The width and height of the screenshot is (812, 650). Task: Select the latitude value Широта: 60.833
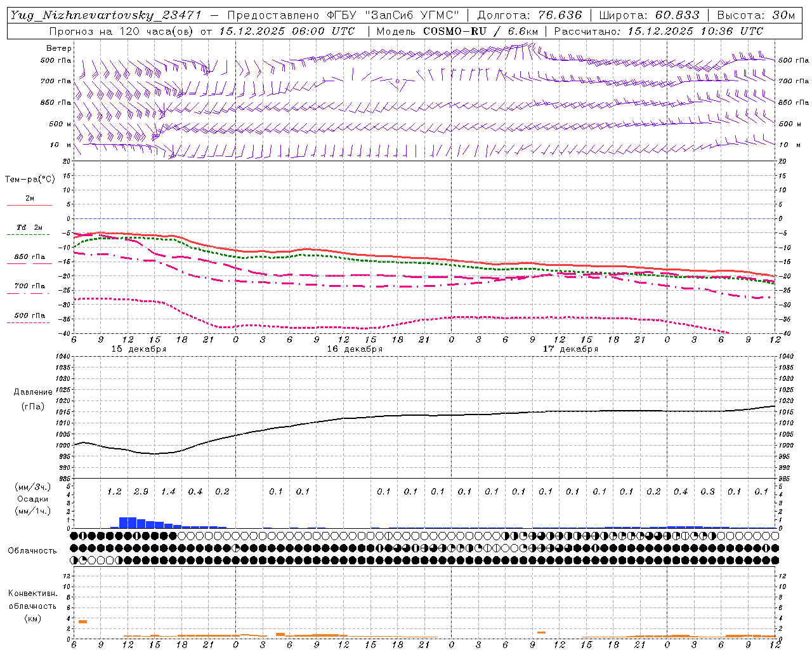point(649,15)
